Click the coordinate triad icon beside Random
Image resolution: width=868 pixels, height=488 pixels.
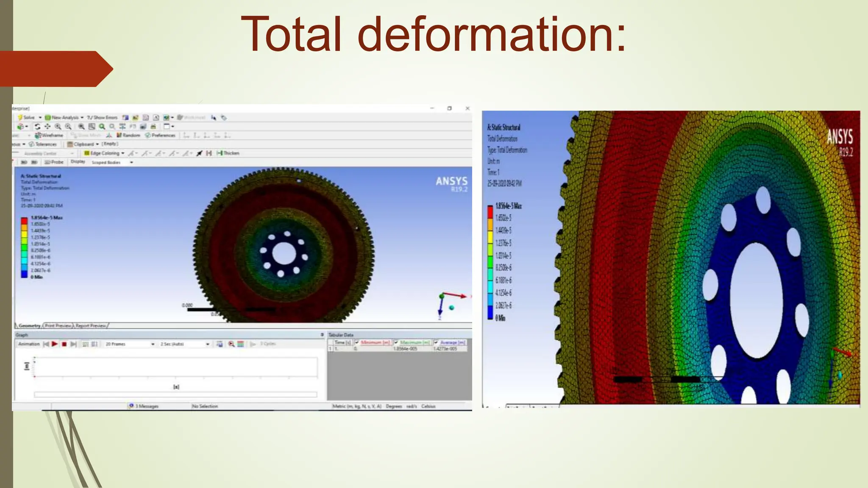pos(109,135)
